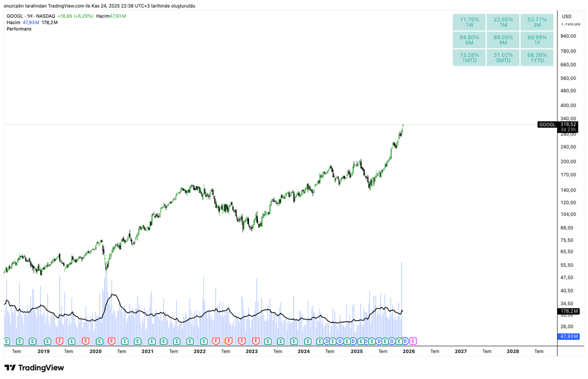Viewport: 588px width, 379px height.
Task: Select the red earnings marker just before 2020
Action: pyautogui.click(x=85, y=341)
